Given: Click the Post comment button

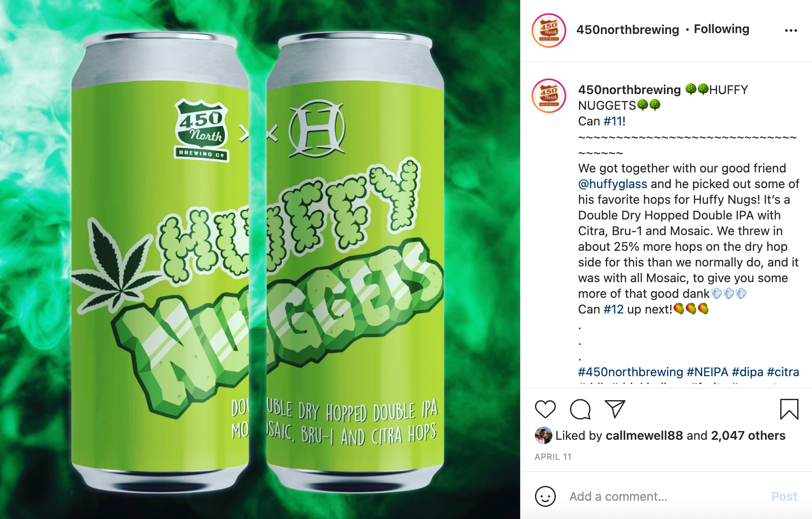Looking at the screenshot, I should click(x=784, y=496).
